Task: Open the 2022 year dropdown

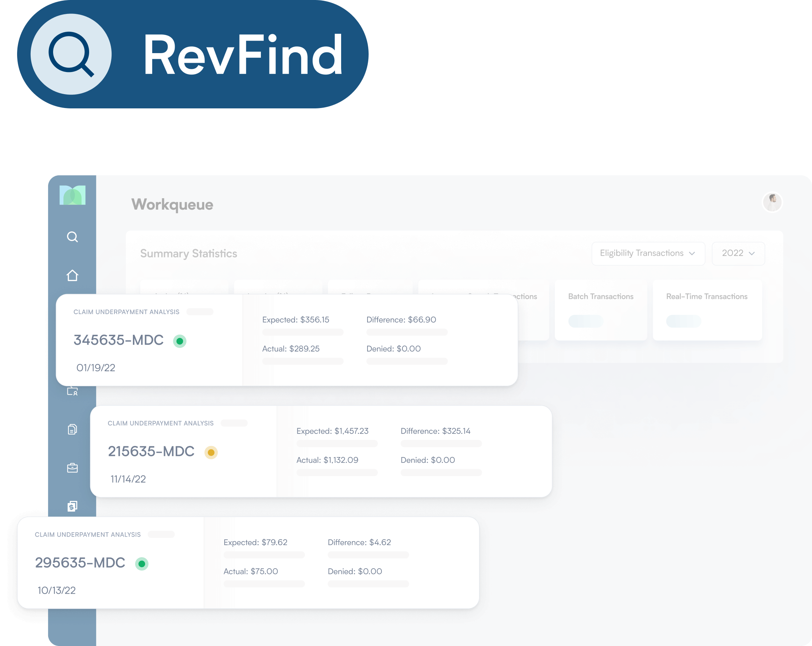Action: tap(738, 253)
